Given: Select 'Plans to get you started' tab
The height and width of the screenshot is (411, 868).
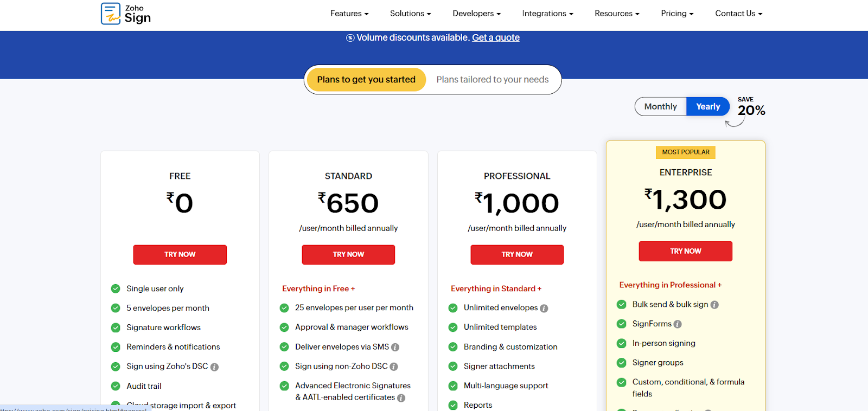Looking at the screenshot, I should coord(366,80).
